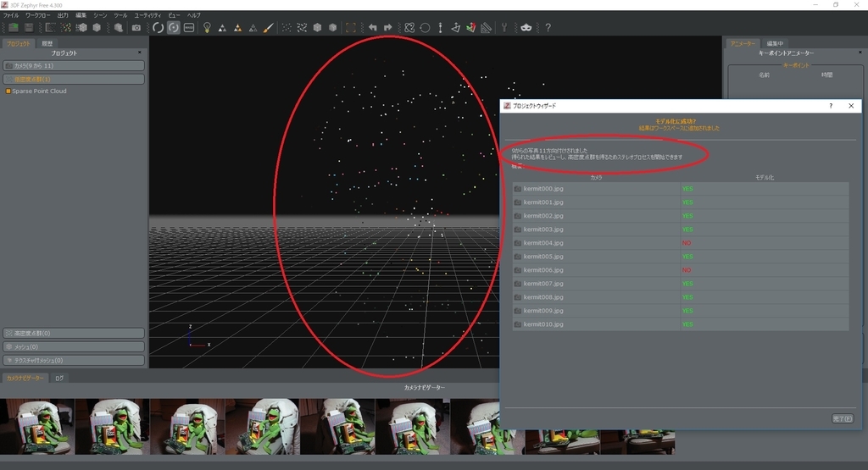Collapse the 低密度点群(1) section
Image resolution: width=868 pixels, height=470 pixels.
click(x=74, y=79)
